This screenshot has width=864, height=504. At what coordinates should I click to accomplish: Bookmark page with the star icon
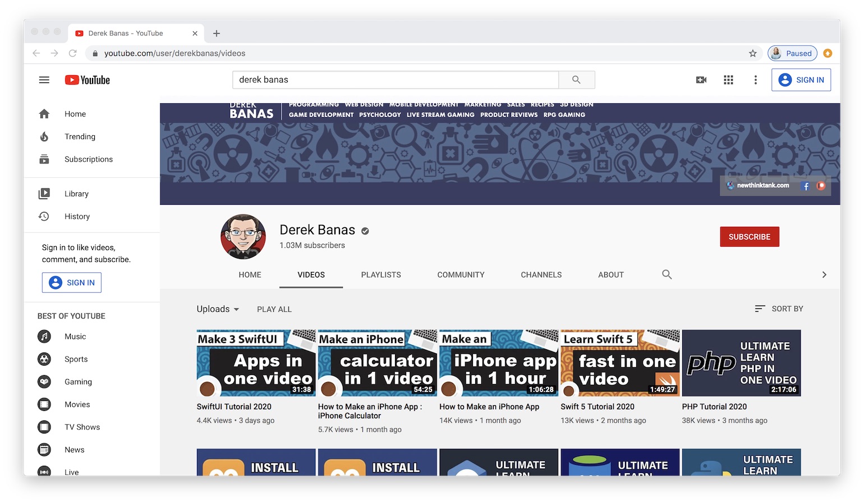click(x=753, y=53)
